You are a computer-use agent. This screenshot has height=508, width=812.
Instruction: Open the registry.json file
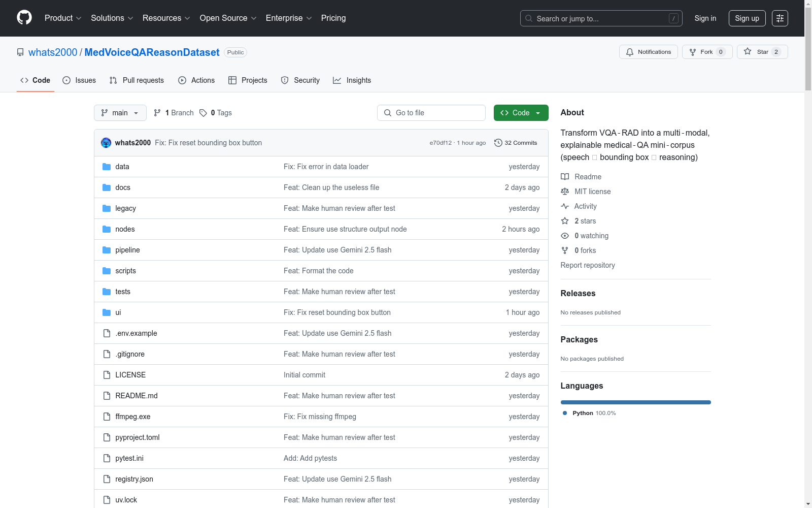pyautogui.click(x=134, y=479)
